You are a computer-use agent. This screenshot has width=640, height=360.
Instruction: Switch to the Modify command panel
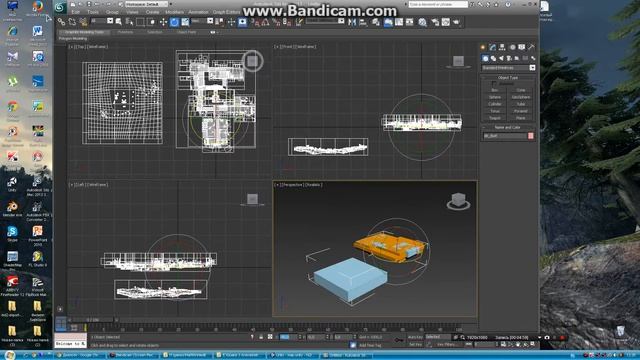coord(493,47)
